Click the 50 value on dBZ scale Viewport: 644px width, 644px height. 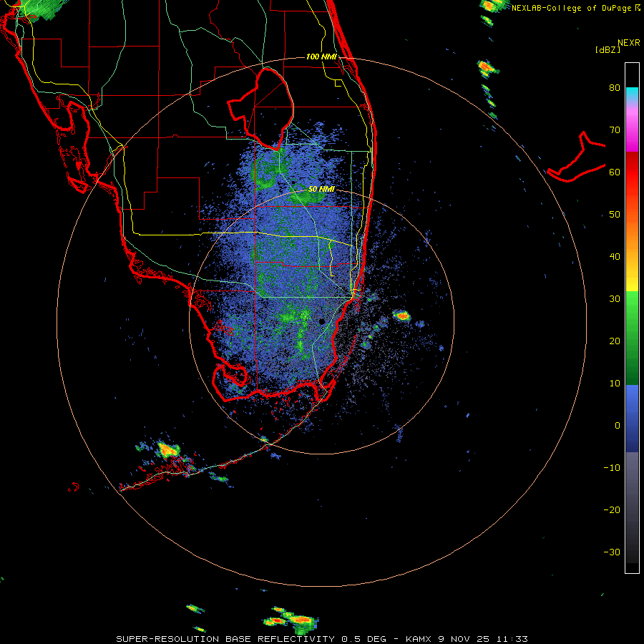tap(615, 215)
